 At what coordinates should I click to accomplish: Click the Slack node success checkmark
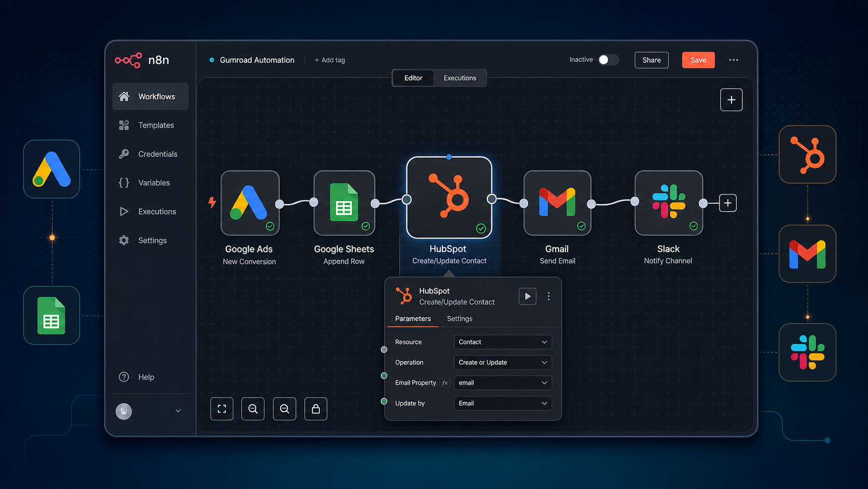[x=694, y=226]
